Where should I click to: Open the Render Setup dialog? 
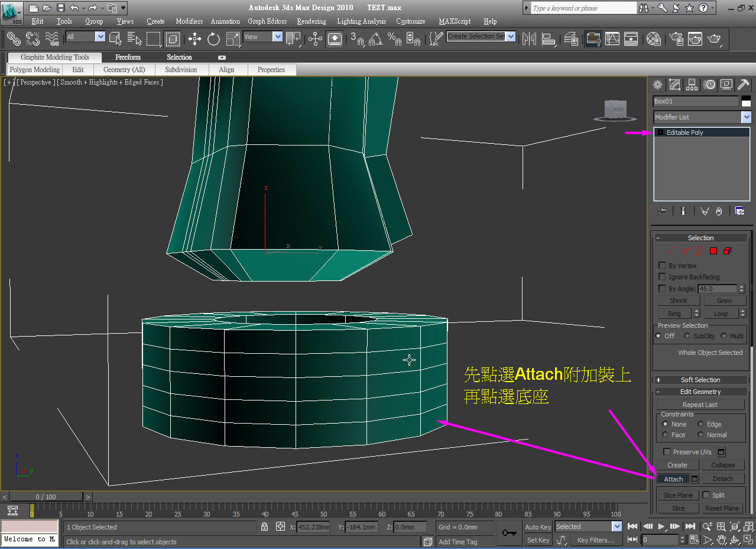[x=675, y=39]
